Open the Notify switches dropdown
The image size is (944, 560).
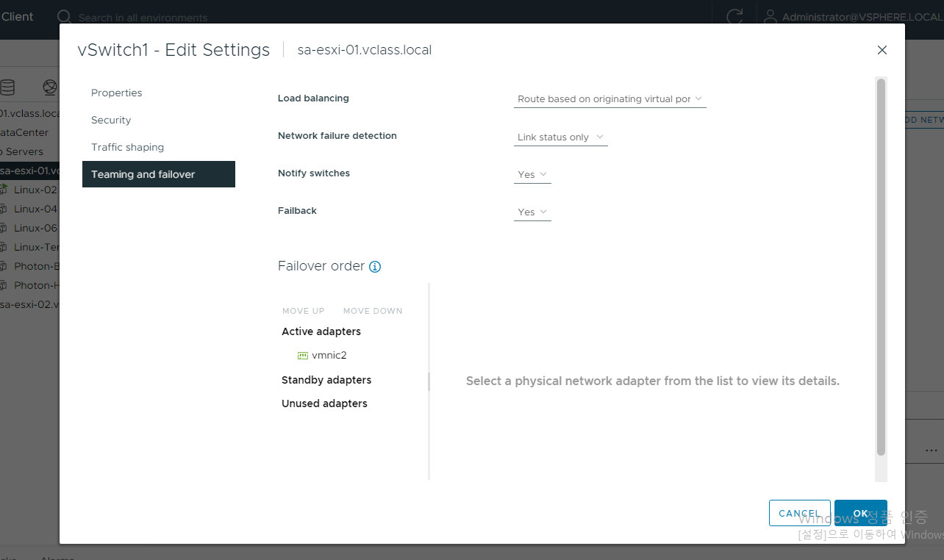pos(532,175)
